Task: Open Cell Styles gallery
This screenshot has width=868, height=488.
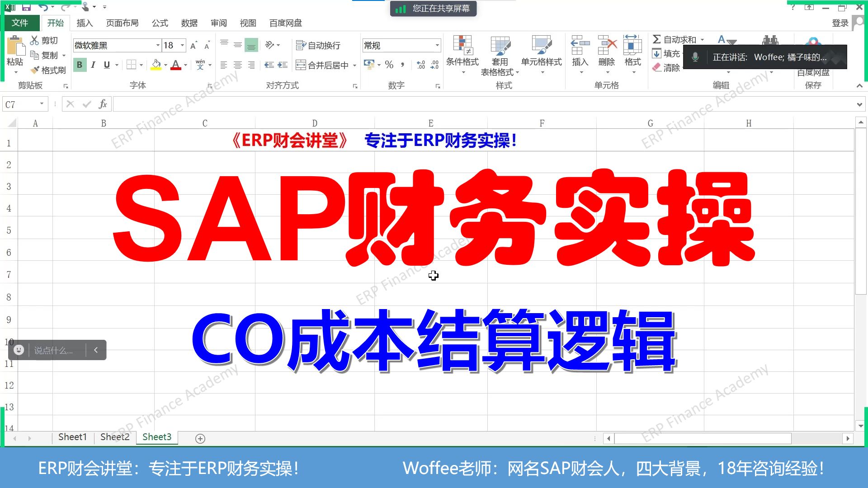Action: tap(541, 54)
